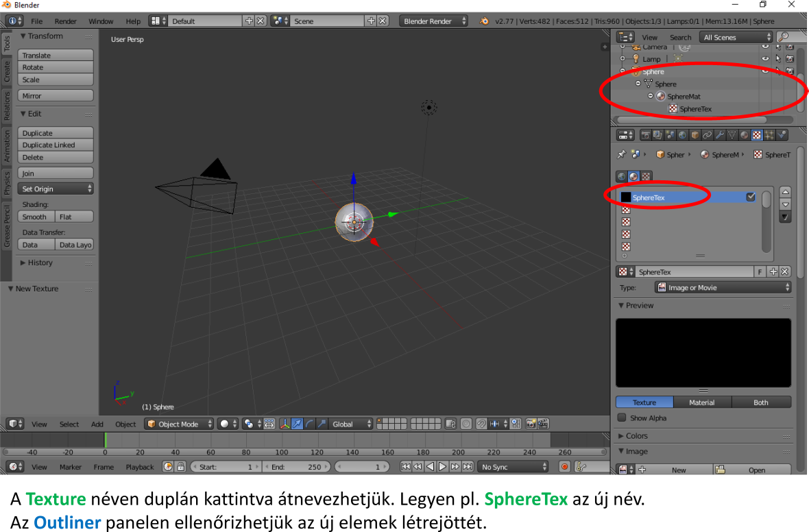
Task: Click the End frame field
Action: 298,466
